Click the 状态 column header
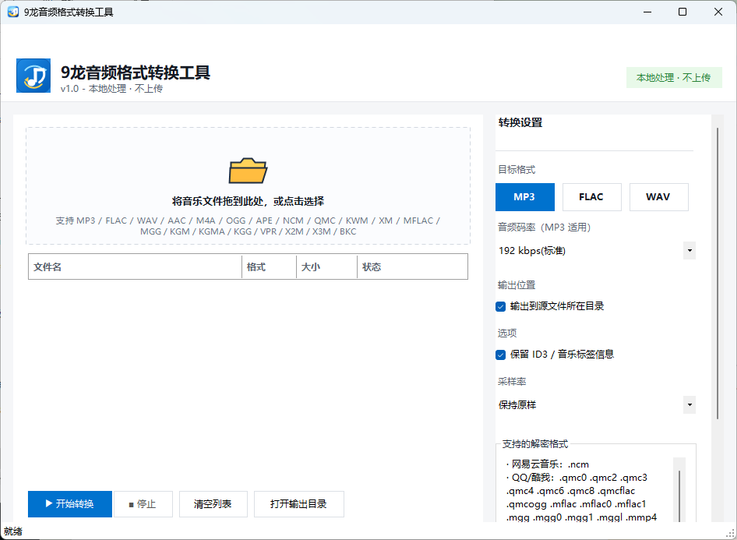This screenshot has width=737, height=540. 412,267
